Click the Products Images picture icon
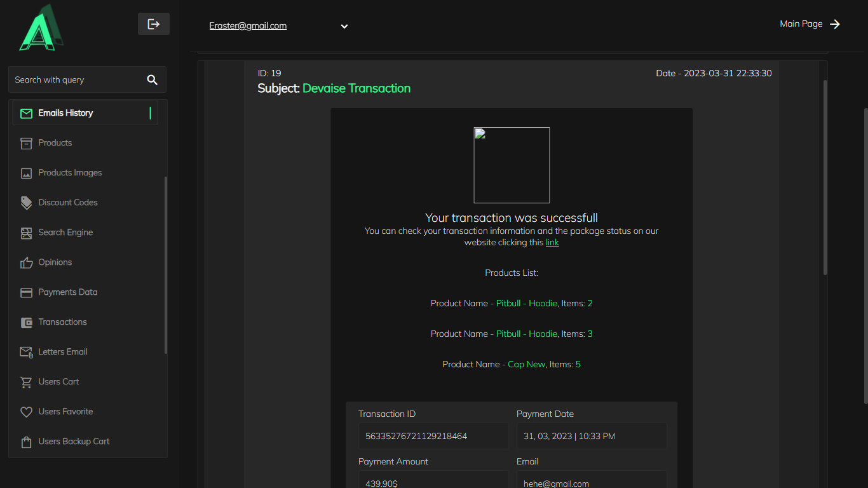This screenshot has width=868, height=488. point(26,173)
